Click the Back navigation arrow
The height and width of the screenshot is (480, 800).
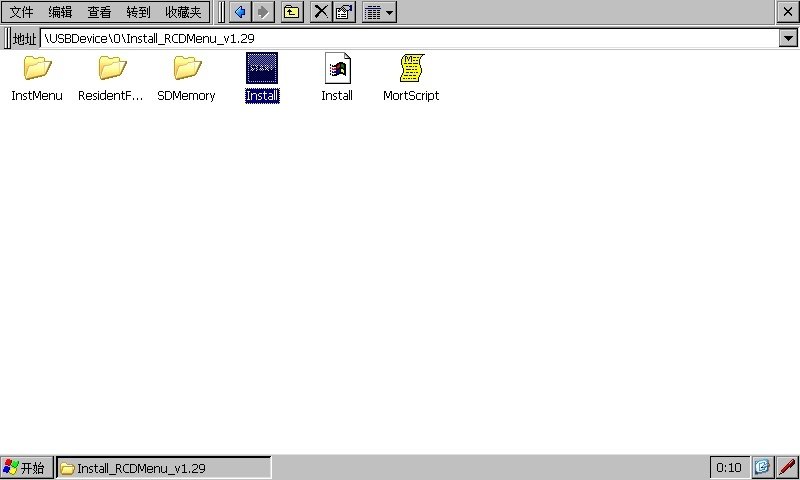240,12
